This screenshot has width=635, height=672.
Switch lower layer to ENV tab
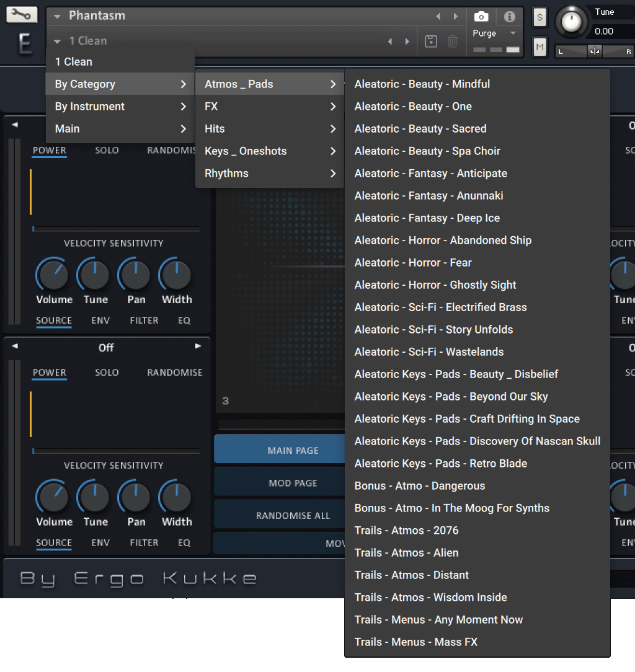(100, 542)
